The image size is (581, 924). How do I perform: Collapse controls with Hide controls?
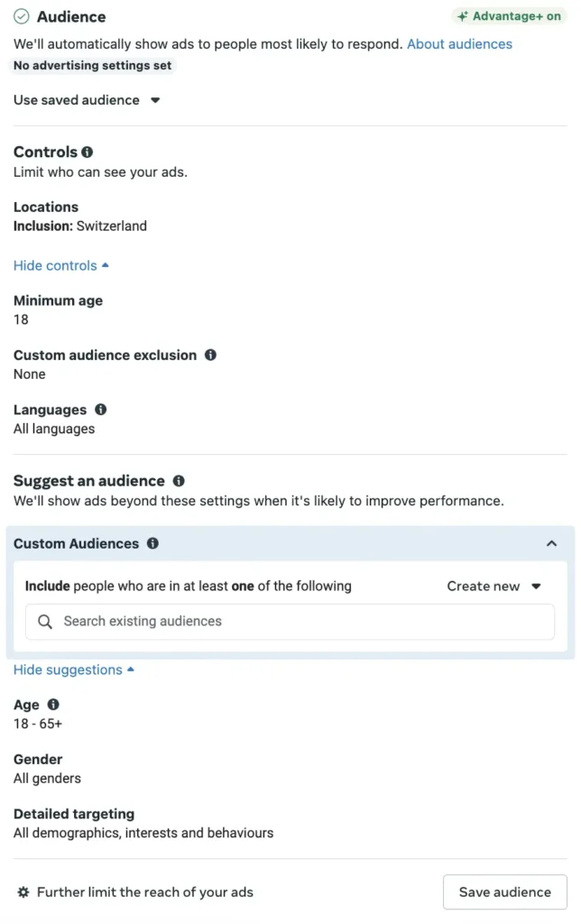61,266
